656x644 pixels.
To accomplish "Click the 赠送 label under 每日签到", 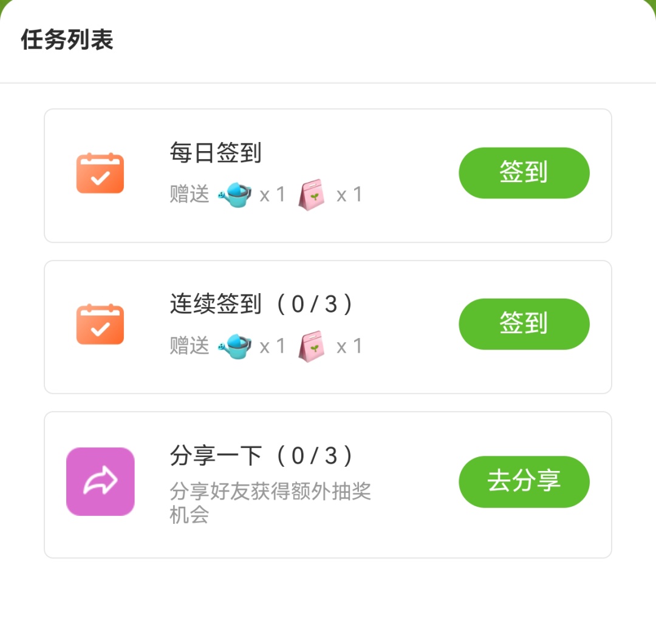I will click(190, 195).
